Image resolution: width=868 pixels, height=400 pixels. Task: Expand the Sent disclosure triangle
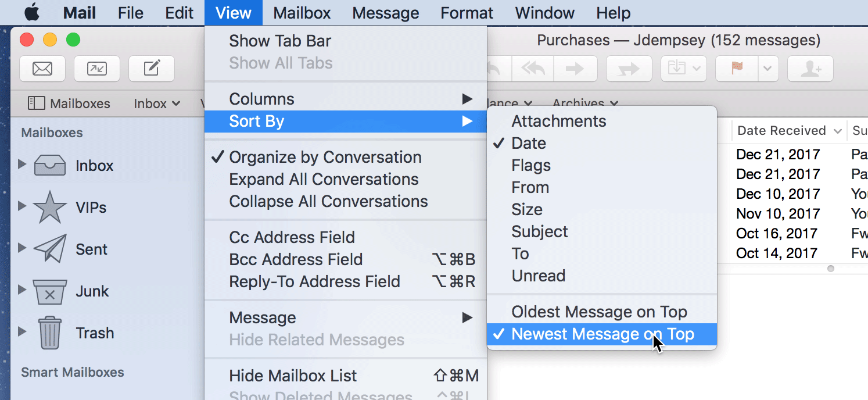point(22,248)
